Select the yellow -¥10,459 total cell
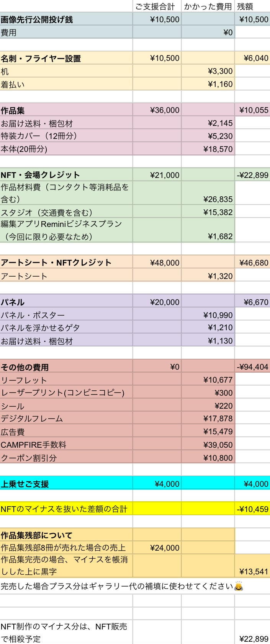Image resolution: width=270 pixels, height=644 pixels. [x=252, y=509]
